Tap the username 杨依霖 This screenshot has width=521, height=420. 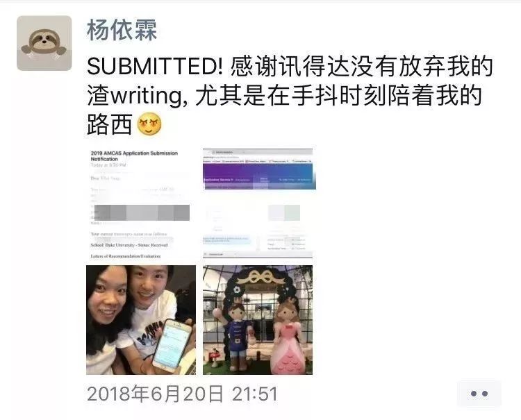point(122,30)
